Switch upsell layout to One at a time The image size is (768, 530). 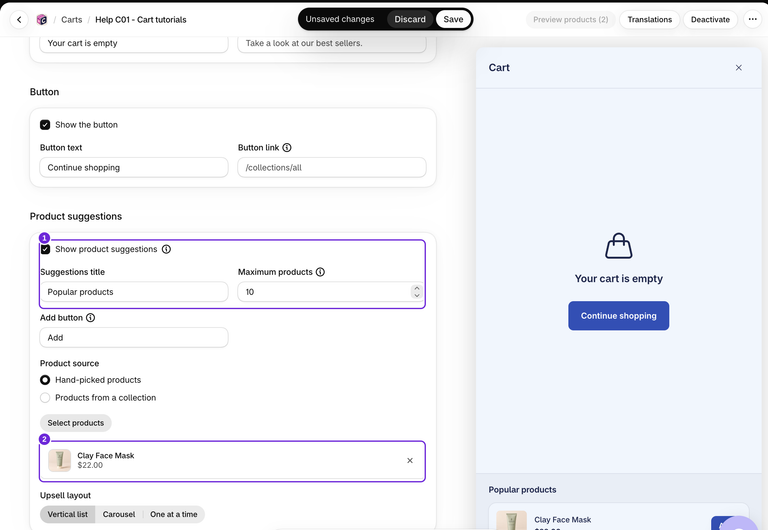pos(174,514)
